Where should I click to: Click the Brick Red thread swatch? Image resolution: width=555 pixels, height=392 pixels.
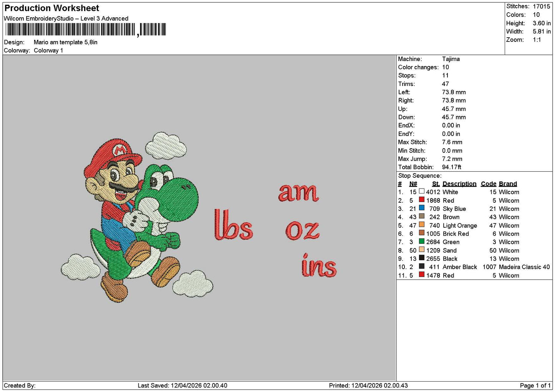click(421, 233)
